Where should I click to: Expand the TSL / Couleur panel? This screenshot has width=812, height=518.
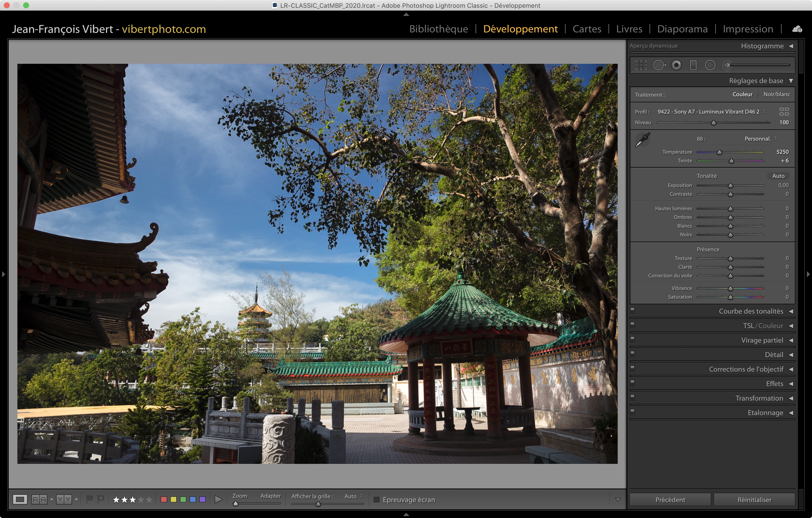(763, 325)
